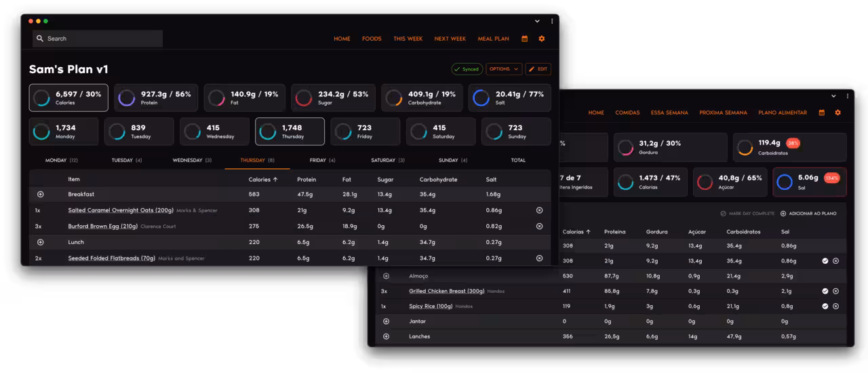Image resolution: width=868 pixels, height=373 pixels.
Task: Click the Salt progress ring, 20.41g
Action: pos(481,98)
